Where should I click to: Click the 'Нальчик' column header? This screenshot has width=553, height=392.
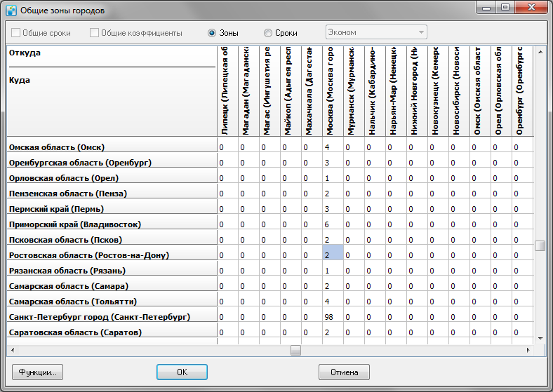[375, 91]
